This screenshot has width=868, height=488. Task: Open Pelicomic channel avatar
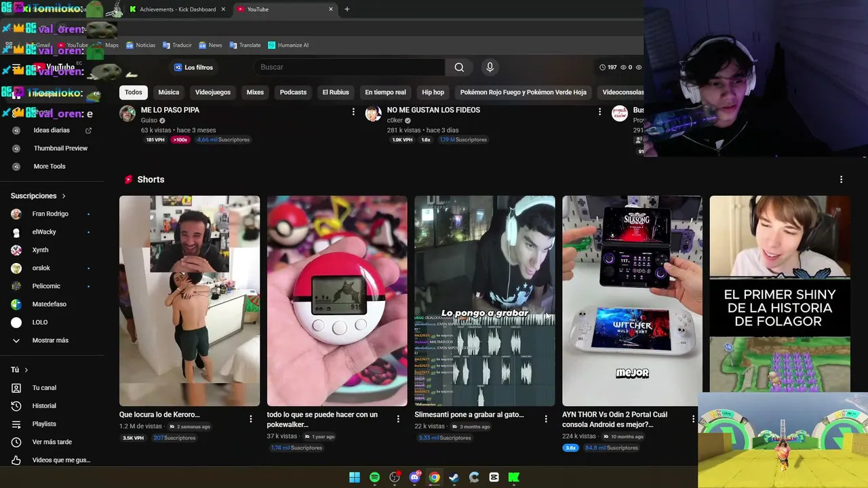(x=16, y=286)
